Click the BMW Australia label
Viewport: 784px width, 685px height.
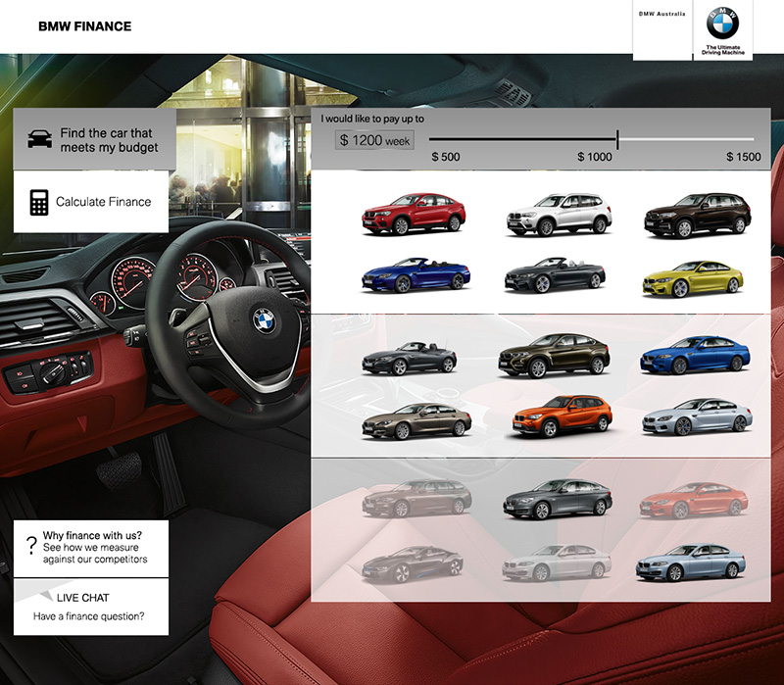[661, 14]
